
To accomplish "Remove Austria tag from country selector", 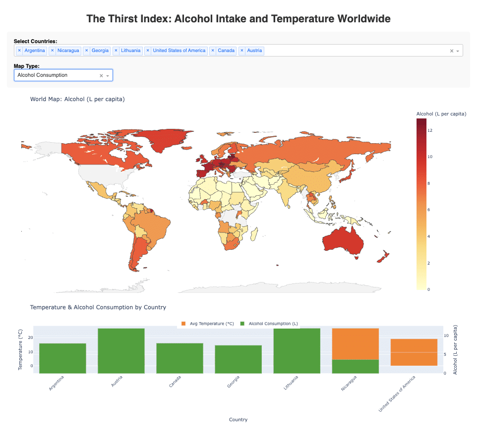I will pos(242,51).
